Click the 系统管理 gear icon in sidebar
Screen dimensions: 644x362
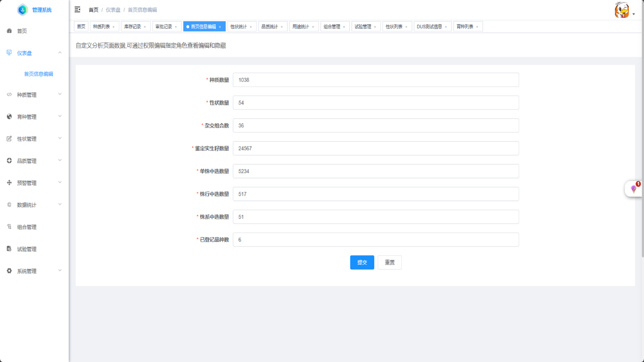9,271
